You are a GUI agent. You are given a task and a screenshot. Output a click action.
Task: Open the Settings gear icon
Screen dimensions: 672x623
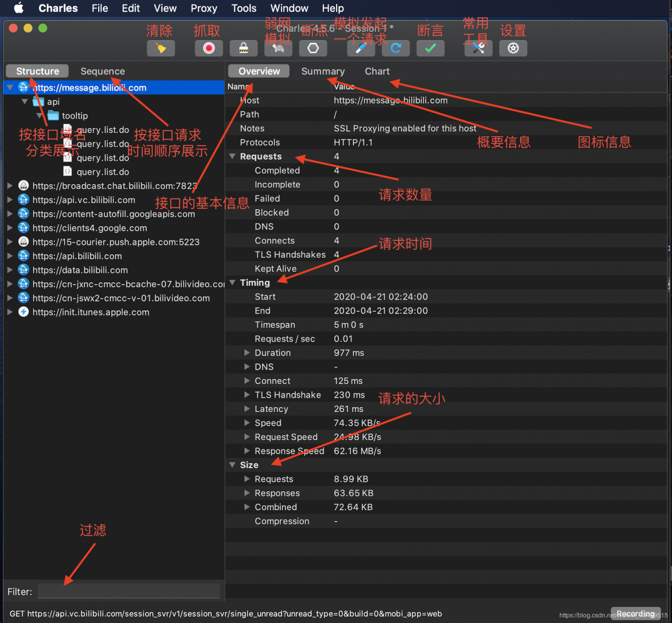point(513,48)
